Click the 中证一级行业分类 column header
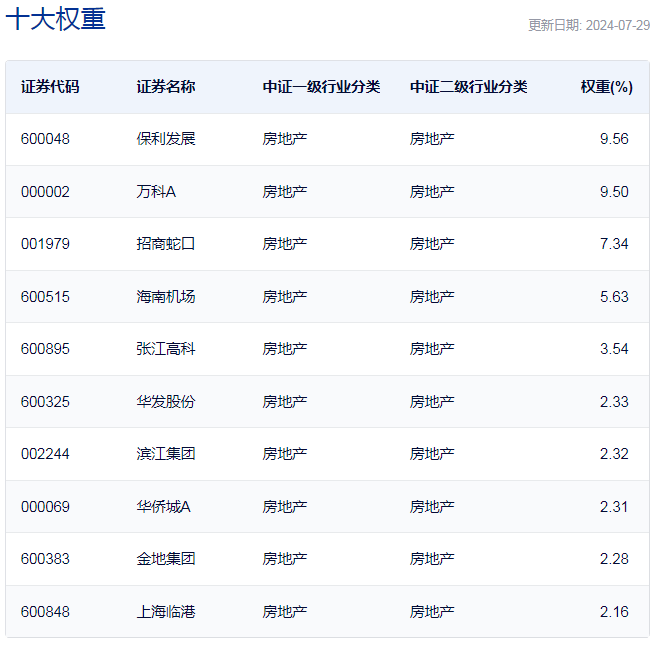Viewport: 654px width, 648px height. [x=321, y=87]
